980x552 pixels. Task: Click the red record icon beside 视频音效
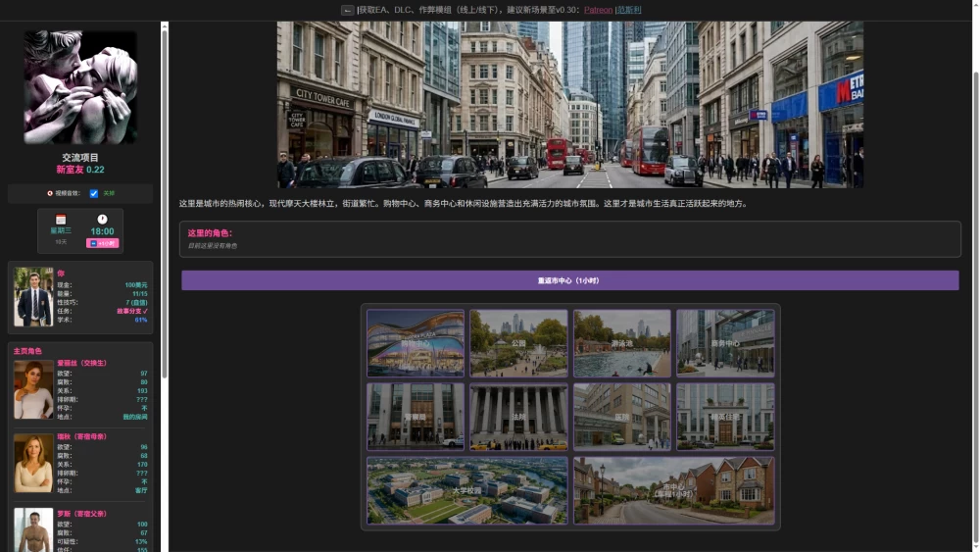[50, 194]
